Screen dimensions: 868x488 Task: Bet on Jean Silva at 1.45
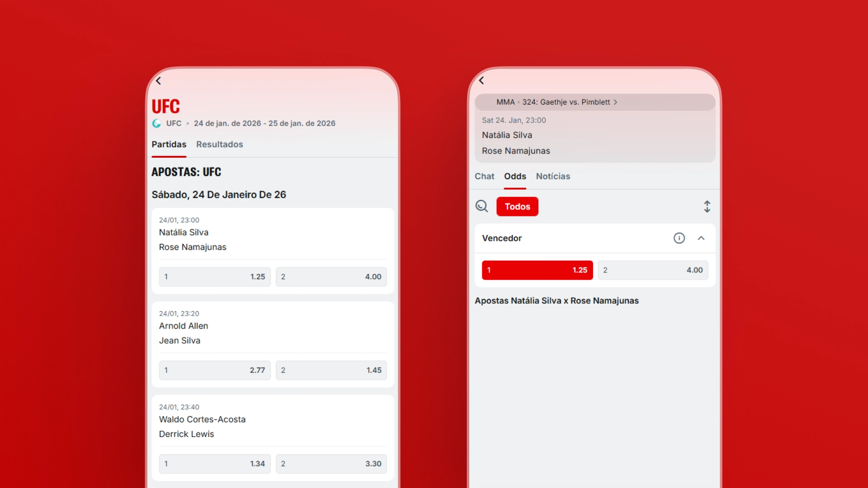pyautogui.click(x=331, y=370)
